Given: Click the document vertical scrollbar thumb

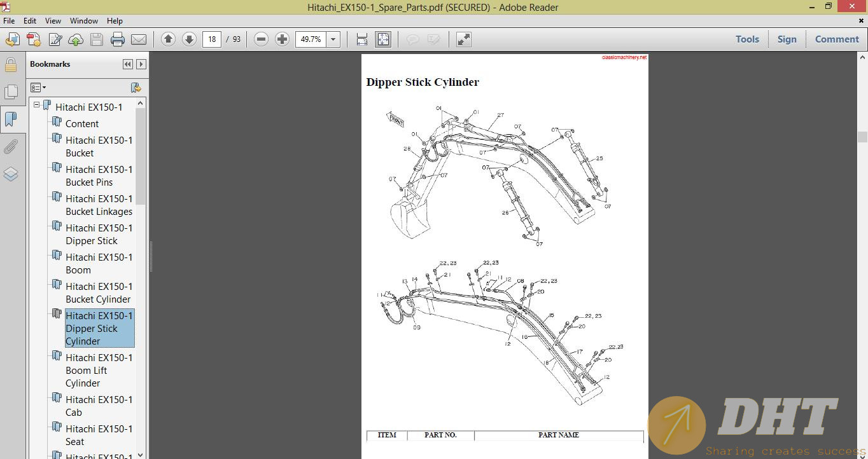Looking at the screenshot, I should point(862,137).
